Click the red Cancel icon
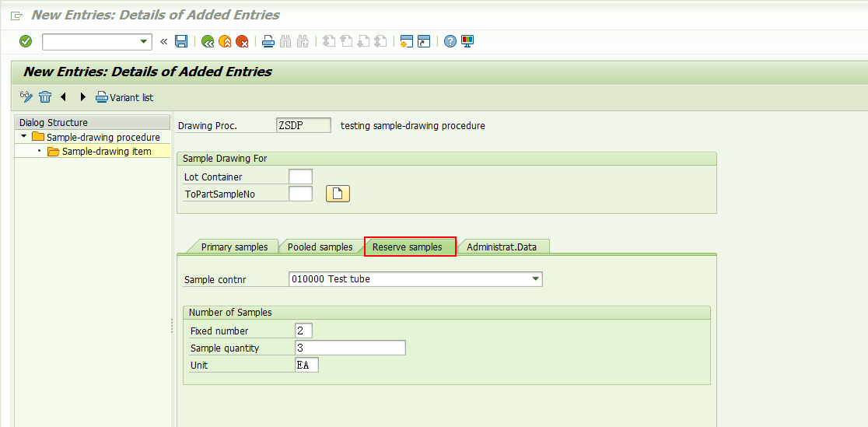 click(242, 41)
